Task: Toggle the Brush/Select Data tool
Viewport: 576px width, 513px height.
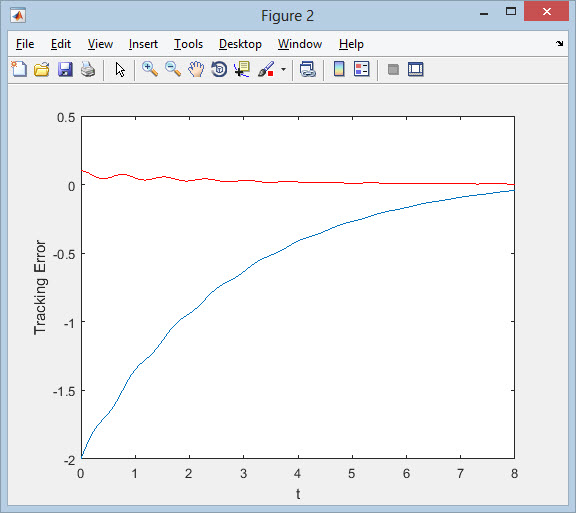Action: point(266,69)
